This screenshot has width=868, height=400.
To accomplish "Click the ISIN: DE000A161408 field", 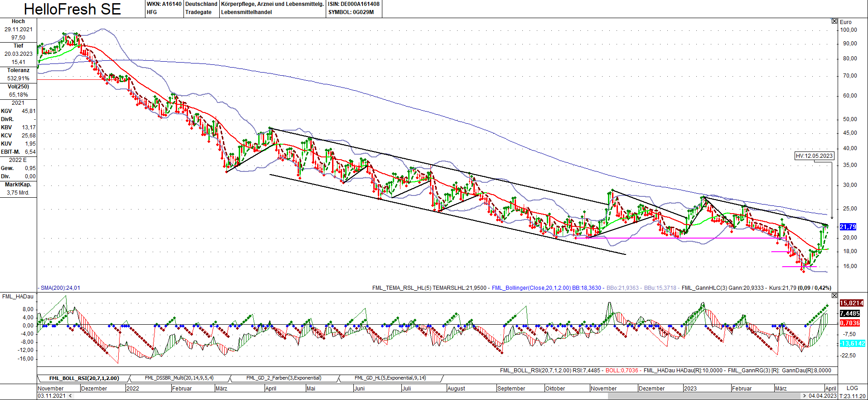I will pyautogui.click(x=354, y=4).
